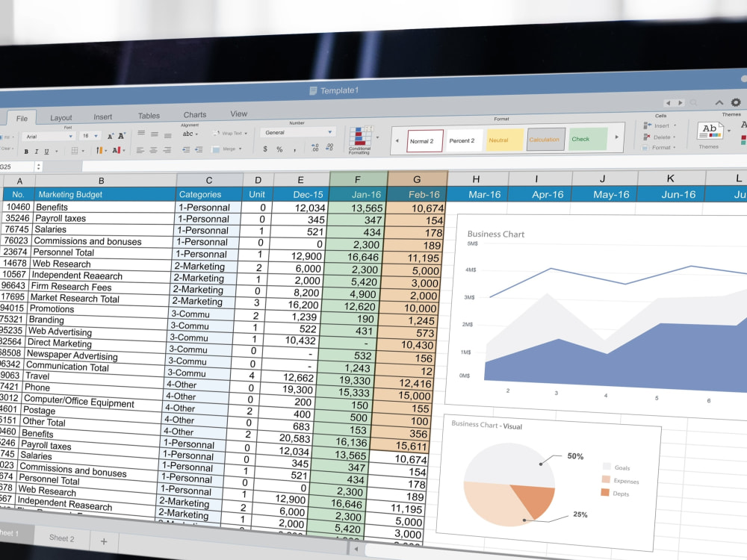The image size is (747, 560).
Task: Switch to the Charts tab
Action: click(195, 115)
